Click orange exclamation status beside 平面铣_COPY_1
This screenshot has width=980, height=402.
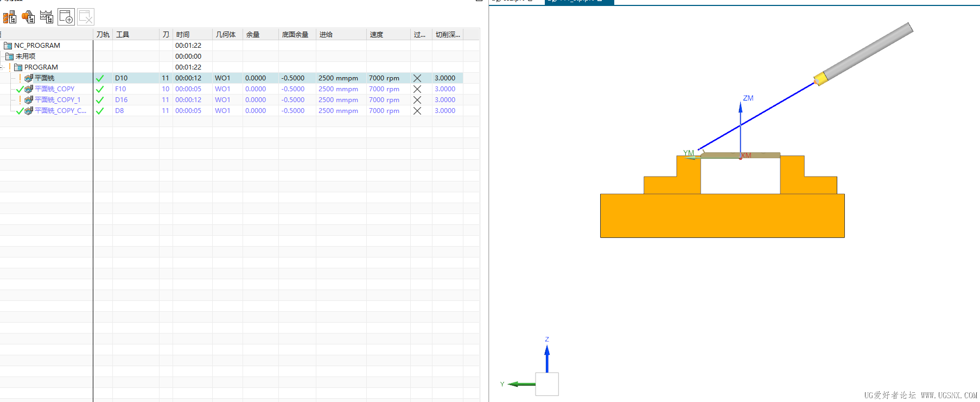pos(20,100)
